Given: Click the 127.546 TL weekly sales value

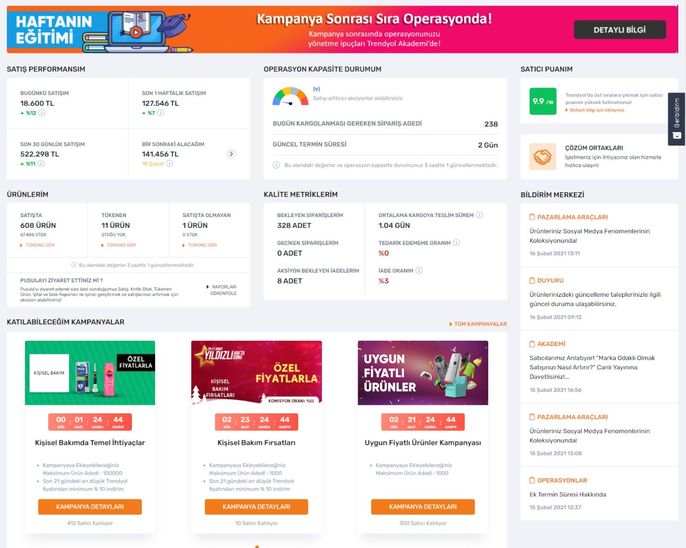Looking at the screenshot, I should tap(160, 103).
